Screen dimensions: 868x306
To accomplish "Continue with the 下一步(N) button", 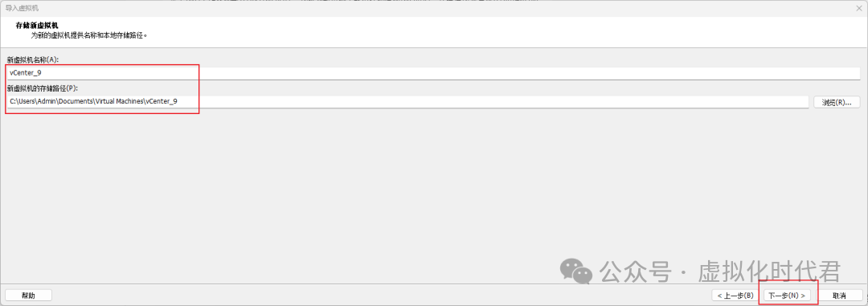I will pos(787,296).
